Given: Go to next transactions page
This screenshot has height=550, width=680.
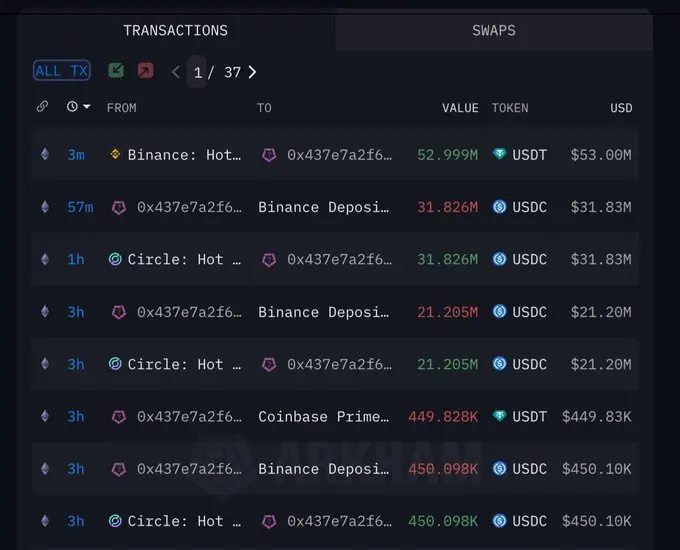Looking at the screenshot, I should click(x=252, y=72).
